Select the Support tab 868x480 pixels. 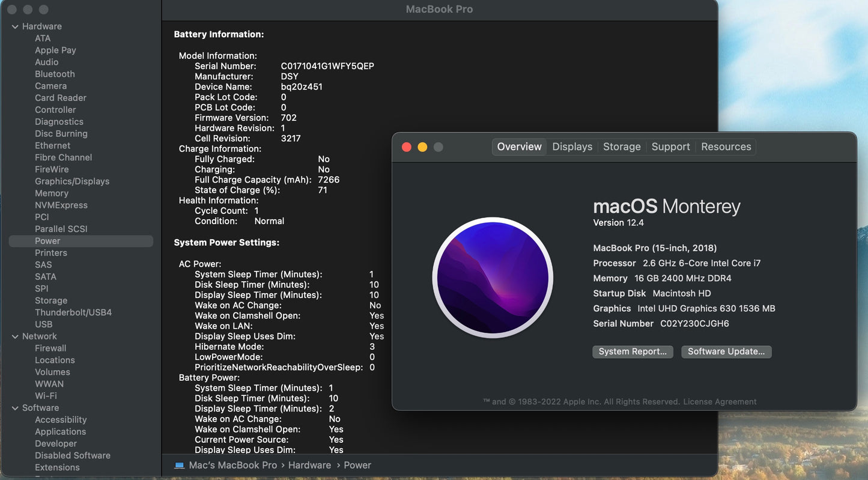670,147
